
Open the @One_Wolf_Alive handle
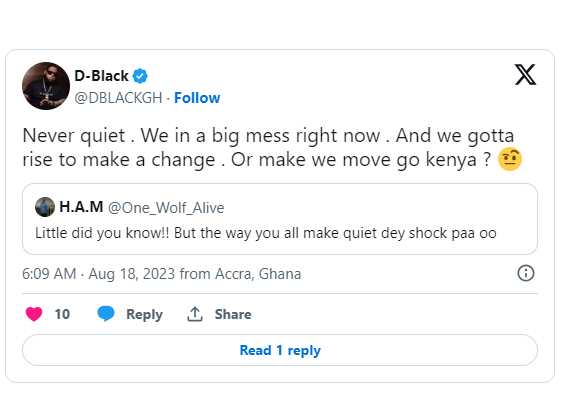(x=166, y=208)
